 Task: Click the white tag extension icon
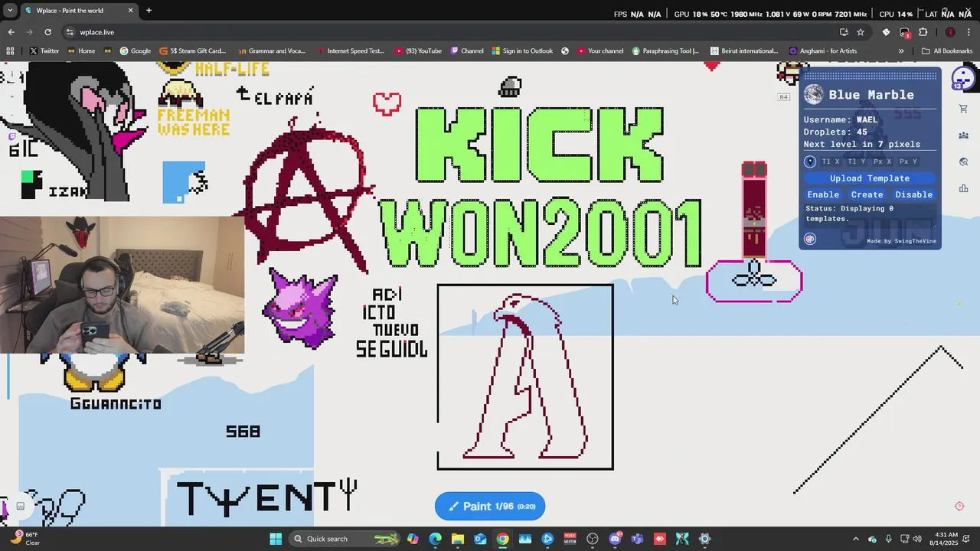pyautogui.click(x=886, y=32)
